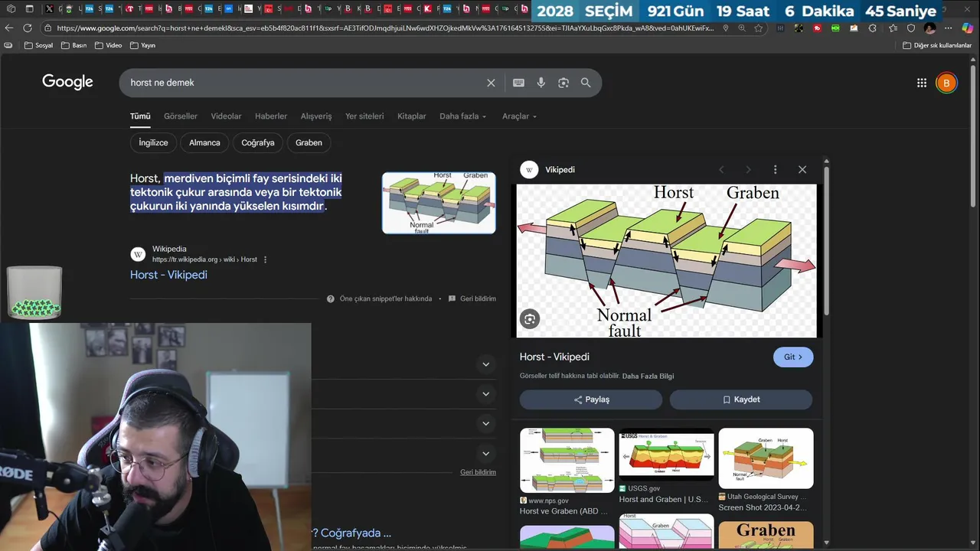Apply the Almanca filter chip
The height and width of the screenshot is (551, 980).
pos(204,142)
